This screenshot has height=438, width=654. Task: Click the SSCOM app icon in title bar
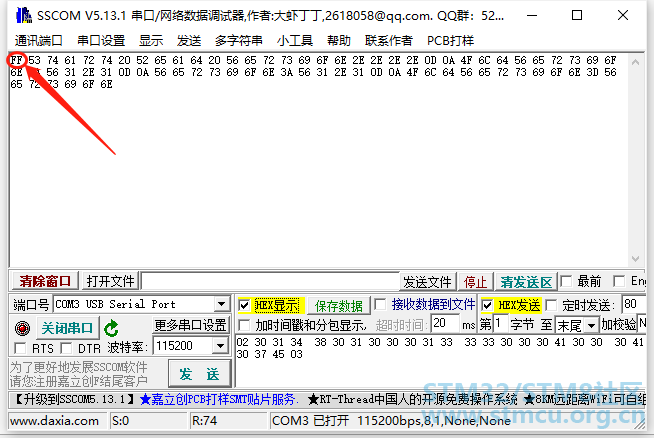point(19,15)
